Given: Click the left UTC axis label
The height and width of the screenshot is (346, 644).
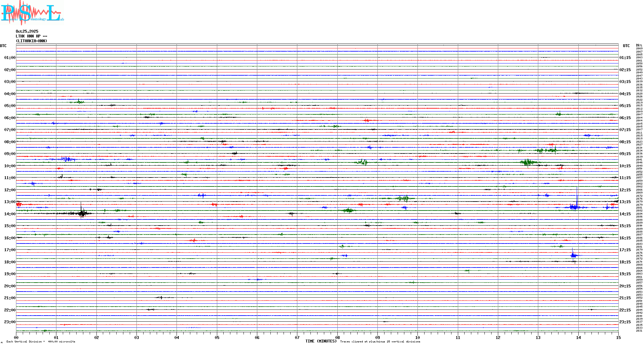Looking at the screenshot, I should [x=3, y=46].
